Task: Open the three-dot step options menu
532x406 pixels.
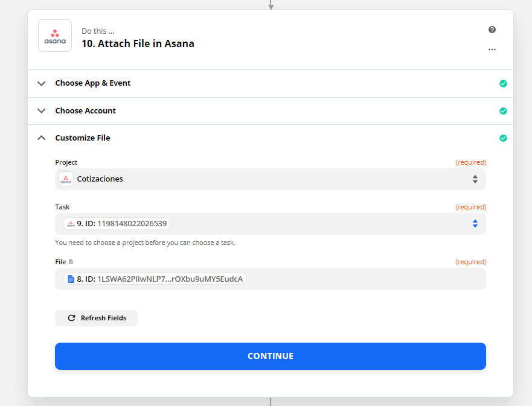Action: coord(492,49)
